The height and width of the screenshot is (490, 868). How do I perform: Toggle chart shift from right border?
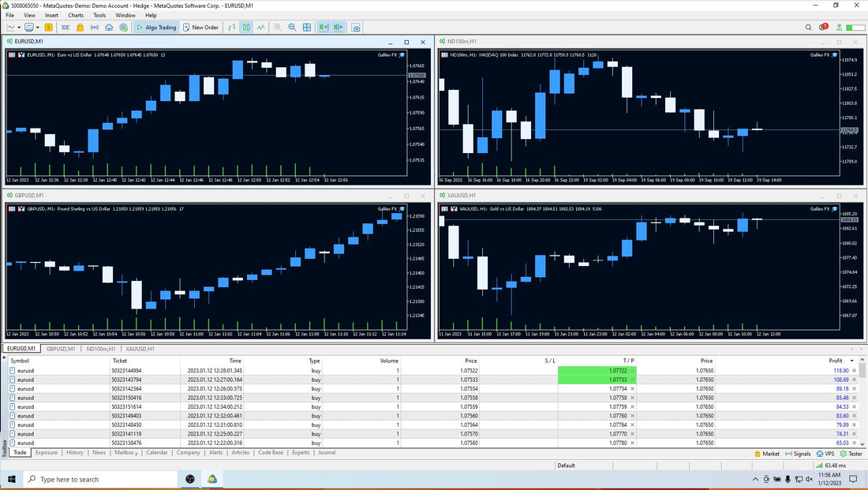(x=339, y=28)
